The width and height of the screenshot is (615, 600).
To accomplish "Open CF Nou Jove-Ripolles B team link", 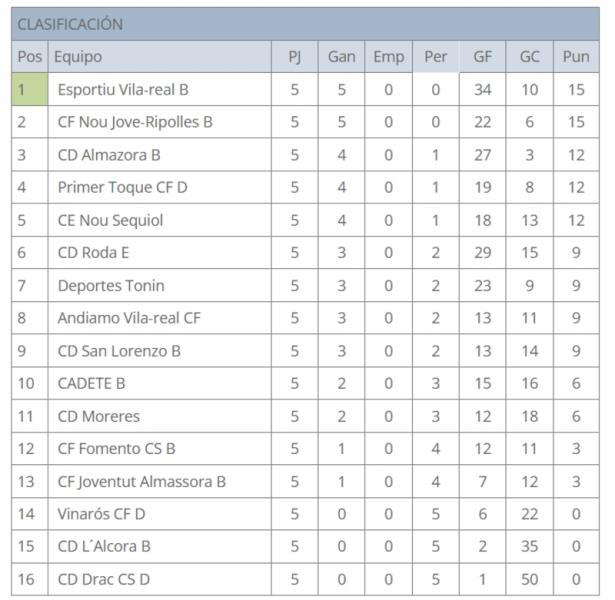I will coord(135,122).
